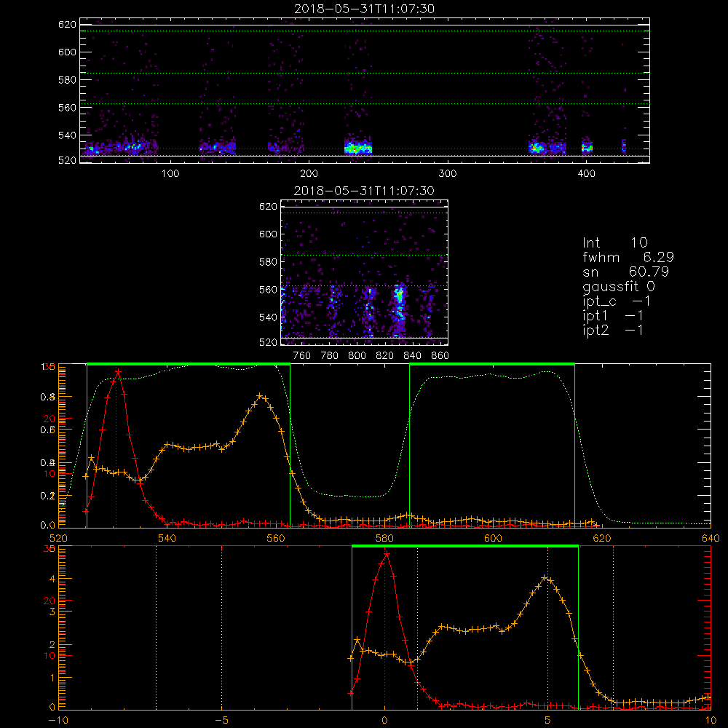The height and width of the screenshot is (728, 728).
Task: Click the thick green bar atop the bottom plot
Action: [x=465, y=547]
